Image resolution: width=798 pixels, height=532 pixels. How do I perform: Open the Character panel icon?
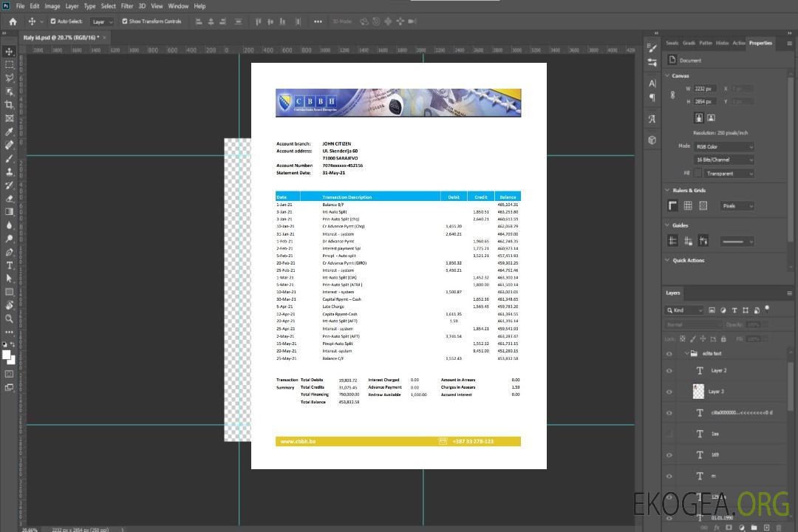click(x=652, y=83)
